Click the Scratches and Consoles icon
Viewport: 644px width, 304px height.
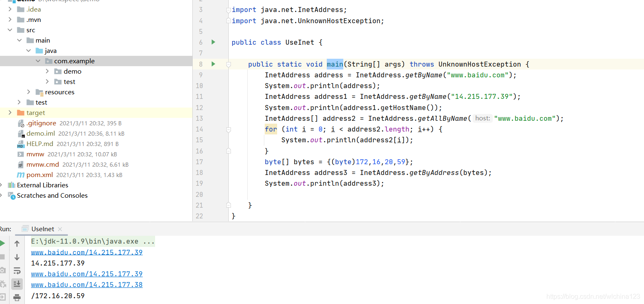tap(12, 195)
